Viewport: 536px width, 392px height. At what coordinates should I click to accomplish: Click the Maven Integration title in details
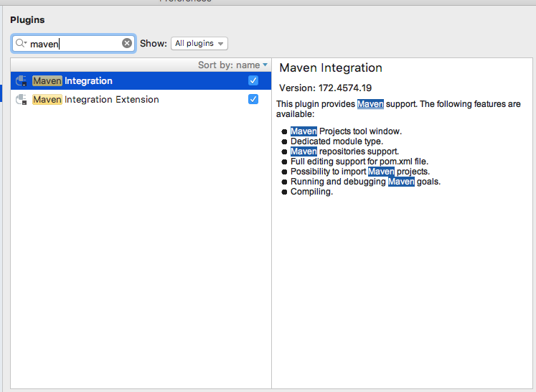click(x=331, y=67)
